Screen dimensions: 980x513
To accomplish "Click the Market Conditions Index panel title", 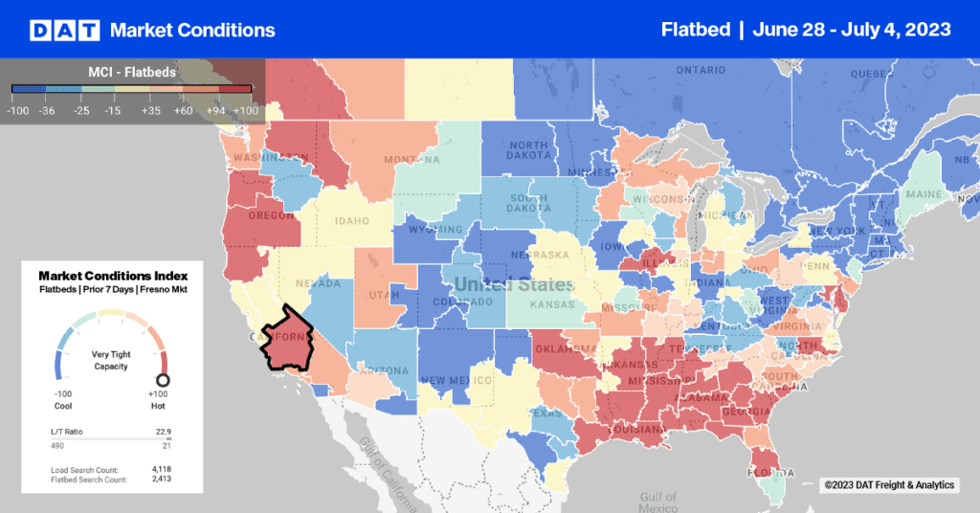I will (x=113, y=276).
